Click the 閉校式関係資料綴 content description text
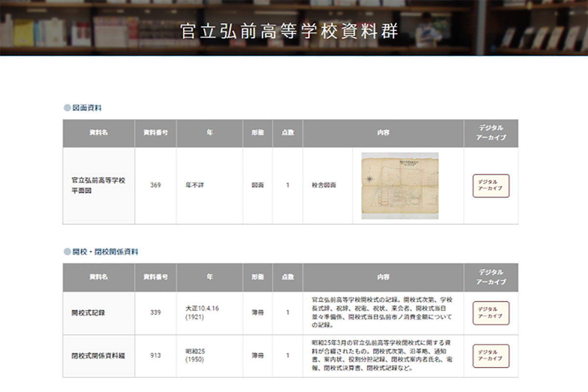The width and height of the screenshot is (588, 392). [x=382, y=356]
